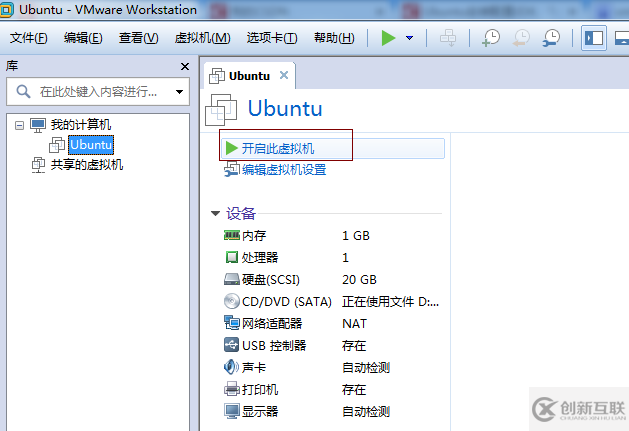Select the 网络适配器 device label
The height and width of the screenshot is (431, 629).
click(272, 323)
